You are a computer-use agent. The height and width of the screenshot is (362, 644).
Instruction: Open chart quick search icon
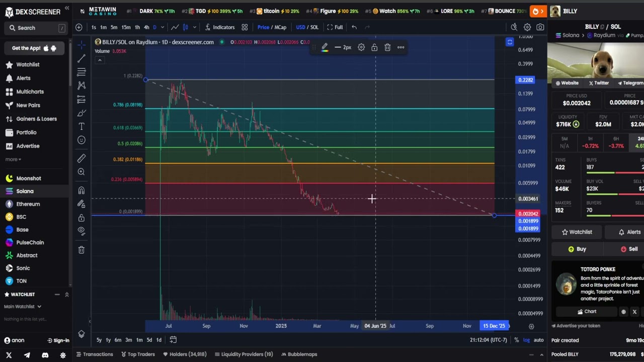click(x=514, y=27)
